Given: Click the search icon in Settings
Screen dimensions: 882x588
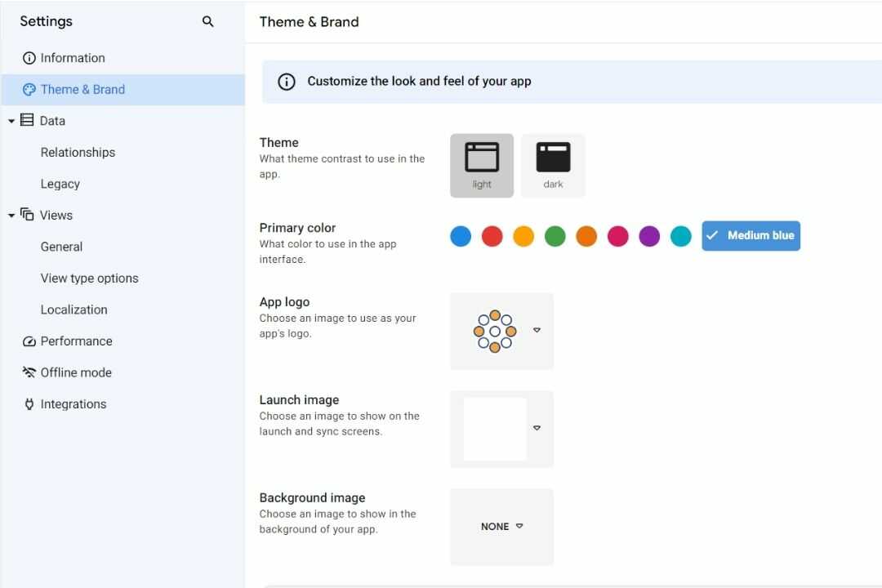Looking at the screenshot, I should coord(207,22).
